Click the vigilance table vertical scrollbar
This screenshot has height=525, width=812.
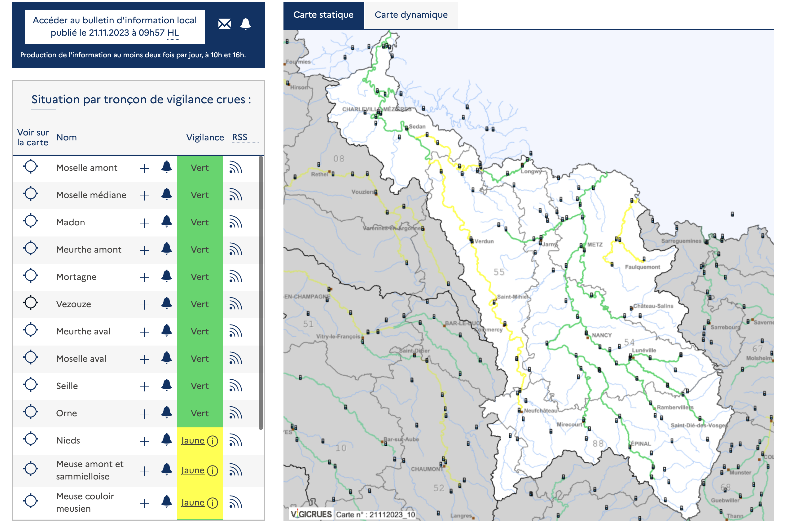(261, 293)
